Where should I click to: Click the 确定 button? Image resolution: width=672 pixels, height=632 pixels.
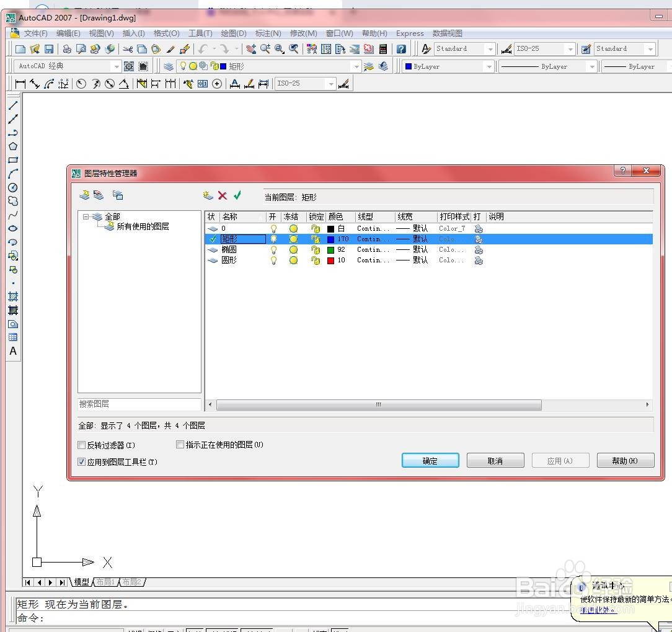click(x=430, y=460)
